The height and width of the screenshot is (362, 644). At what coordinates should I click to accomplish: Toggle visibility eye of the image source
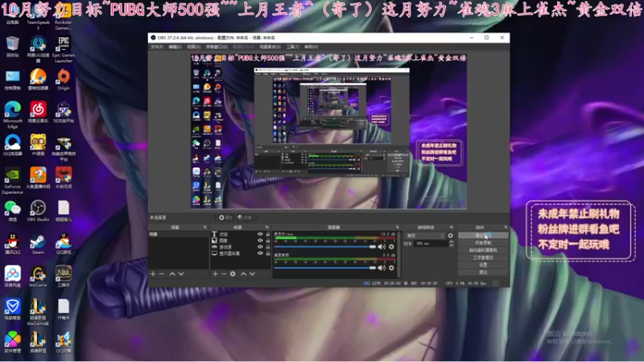260,241
